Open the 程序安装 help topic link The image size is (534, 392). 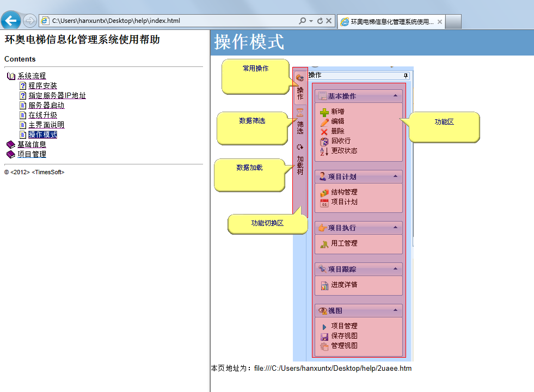click(x=42, y=86)
